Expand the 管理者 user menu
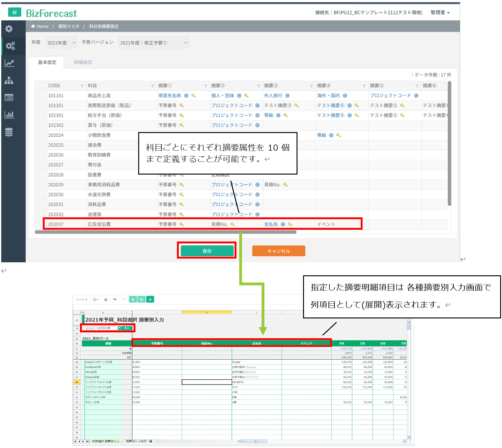Image resolution: width=502 pixels, height=448 pixels. tap(440, 12)
